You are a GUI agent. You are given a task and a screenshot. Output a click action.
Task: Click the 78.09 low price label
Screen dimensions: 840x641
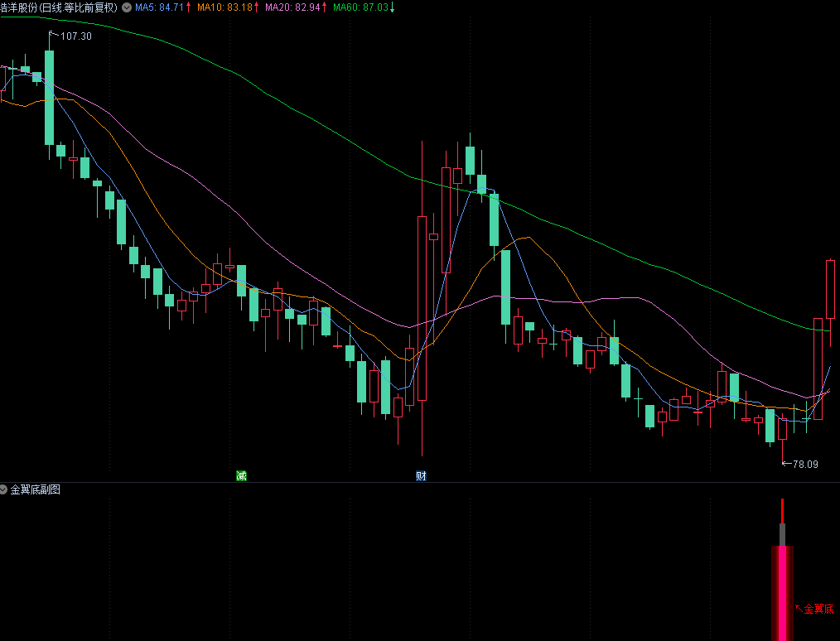tap(804, 465)
